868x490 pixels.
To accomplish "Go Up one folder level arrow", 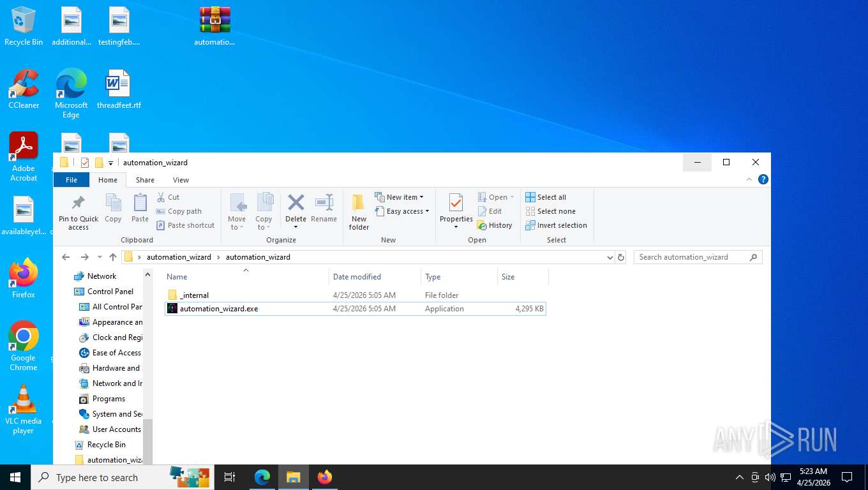I will point(113,257).
